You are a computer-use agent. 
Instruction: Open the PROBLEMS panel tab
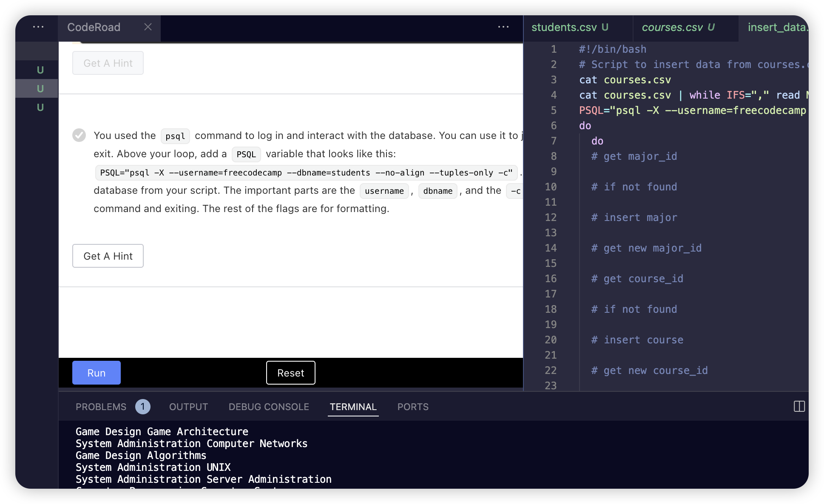(x=101, y=407)
